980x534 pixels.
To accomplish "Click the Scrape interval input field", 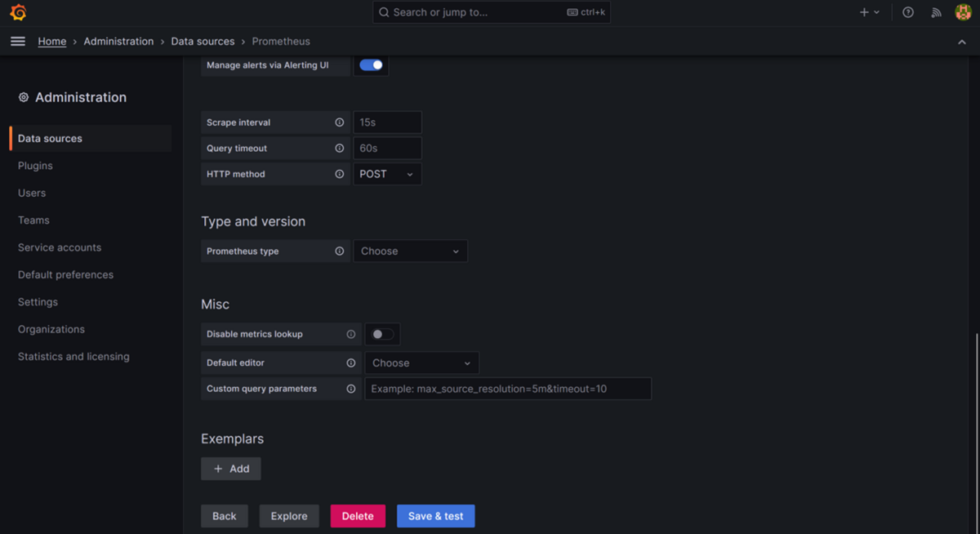I will coord(387,122).
